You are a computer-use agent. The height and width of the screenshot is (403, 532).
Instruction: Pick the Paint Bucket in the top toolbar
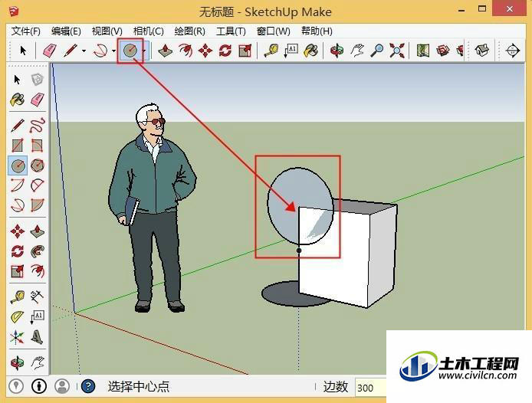(310, 51)
